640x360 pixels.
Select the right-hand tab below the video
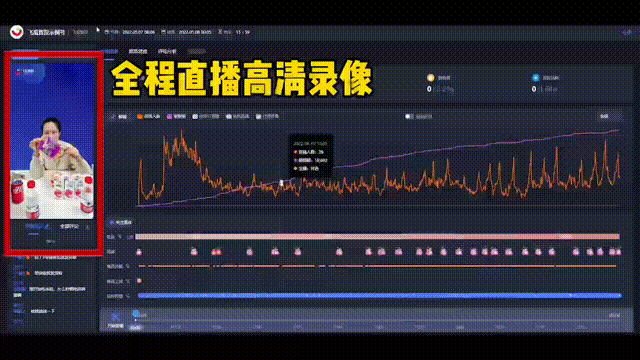coord(69,226)
